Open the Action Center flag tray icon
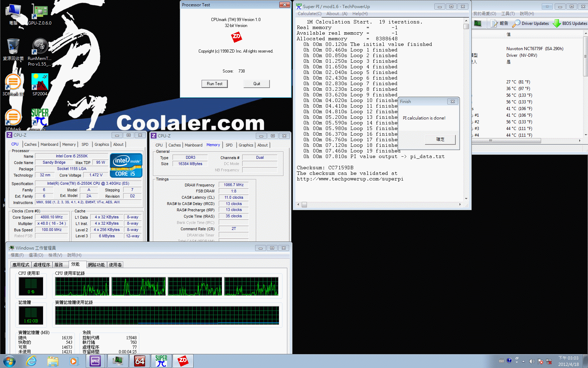The height and width of the screenshot is (368, 588). 540,361
